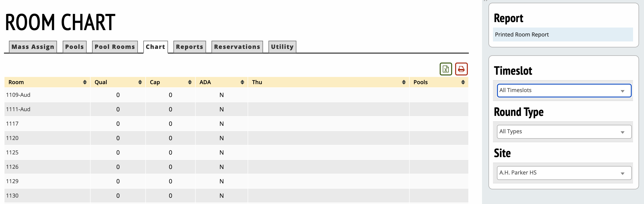The height and width of the screenshot is (204, 644).
Task: Switch to the Mass Assign tab
Action: [x=33, y=47]
